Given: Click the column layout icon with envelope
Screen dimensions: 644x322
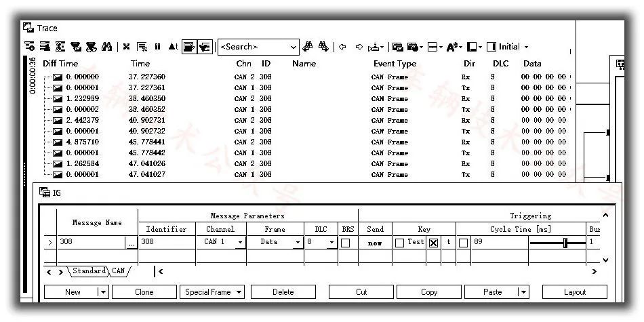Looking at the screenshot, I should 397,47.
